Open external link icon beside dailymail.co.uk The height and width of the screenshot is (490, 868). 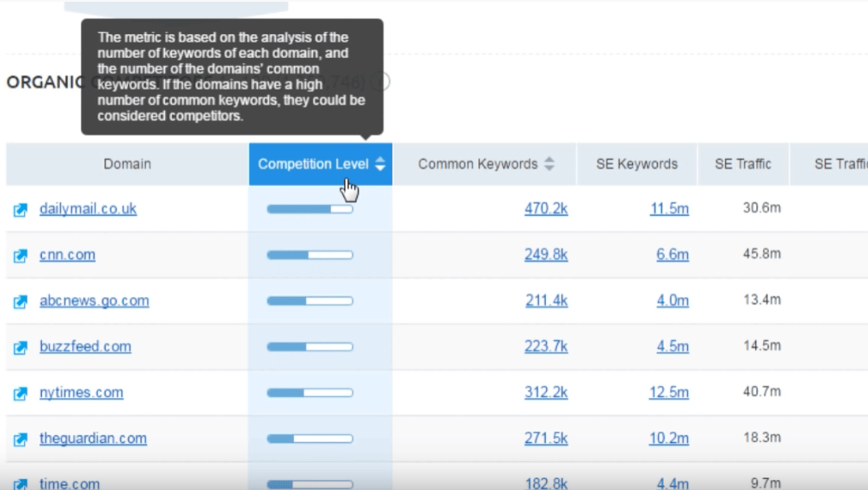(x=21, y=209)
